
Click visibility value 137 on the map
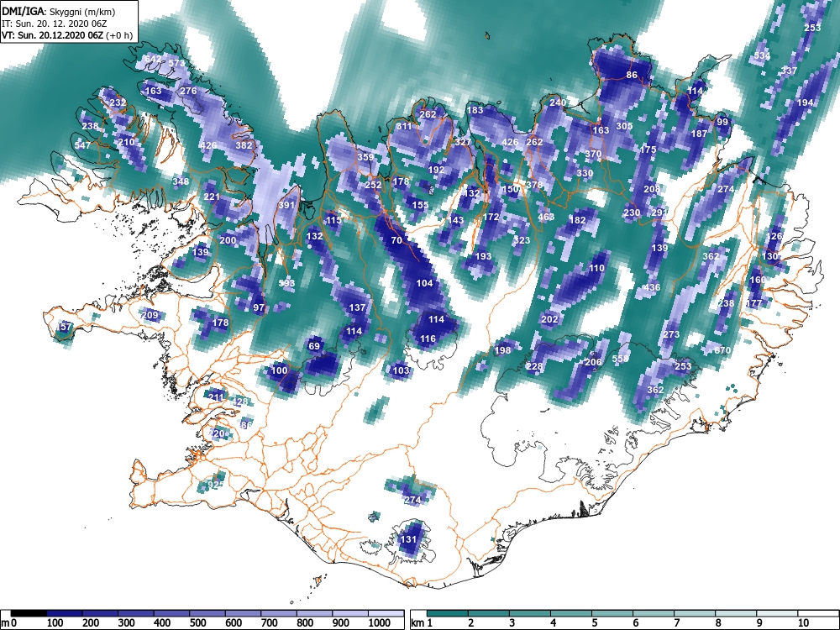click(x=357, y=307)
